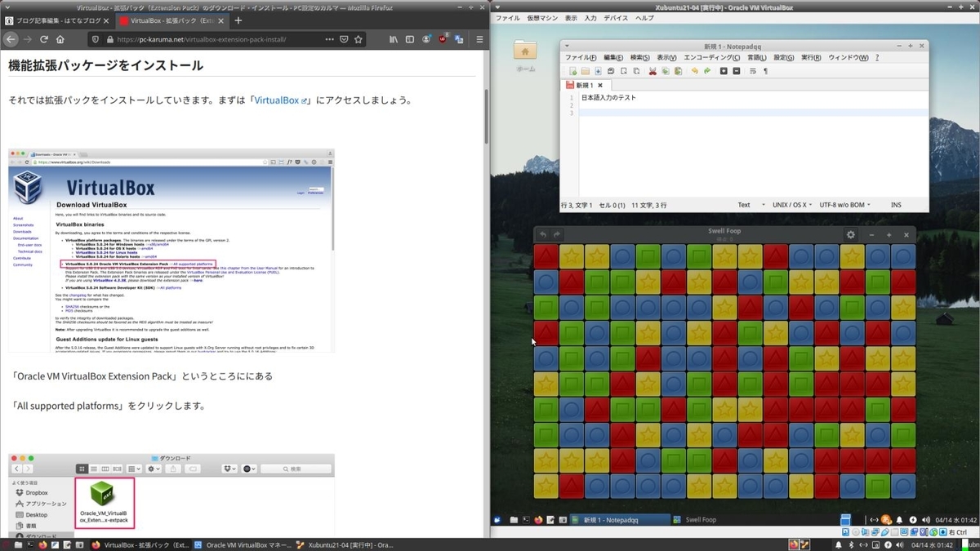Open Firefox library icon

point(394,39)
